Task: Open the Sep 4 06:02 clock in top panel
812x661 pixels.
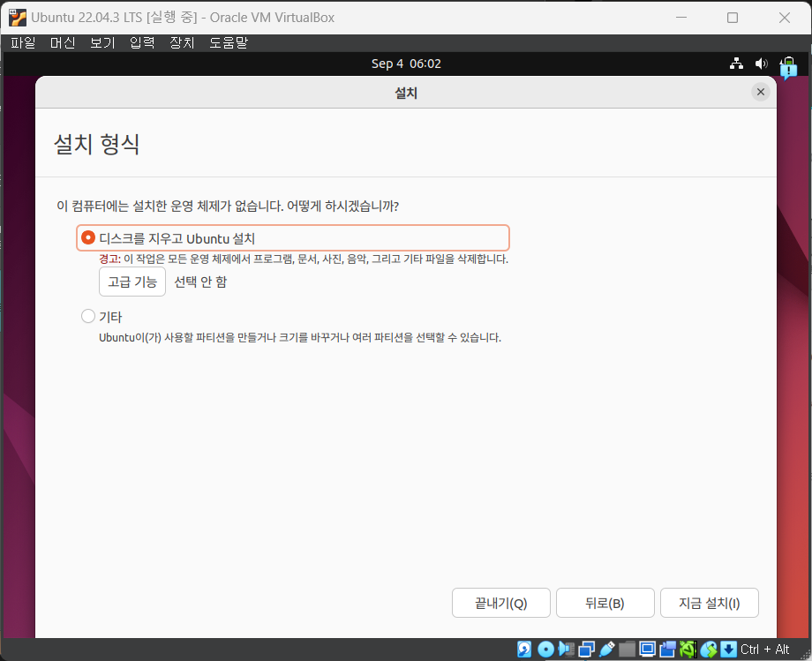Action: point(406,64)
